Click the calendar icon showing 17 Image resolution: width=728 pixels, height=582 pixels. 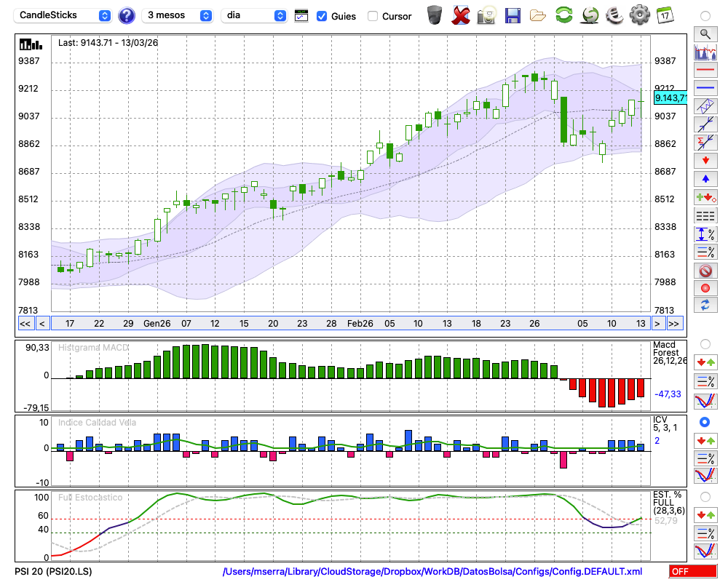(x=665, y=15)
